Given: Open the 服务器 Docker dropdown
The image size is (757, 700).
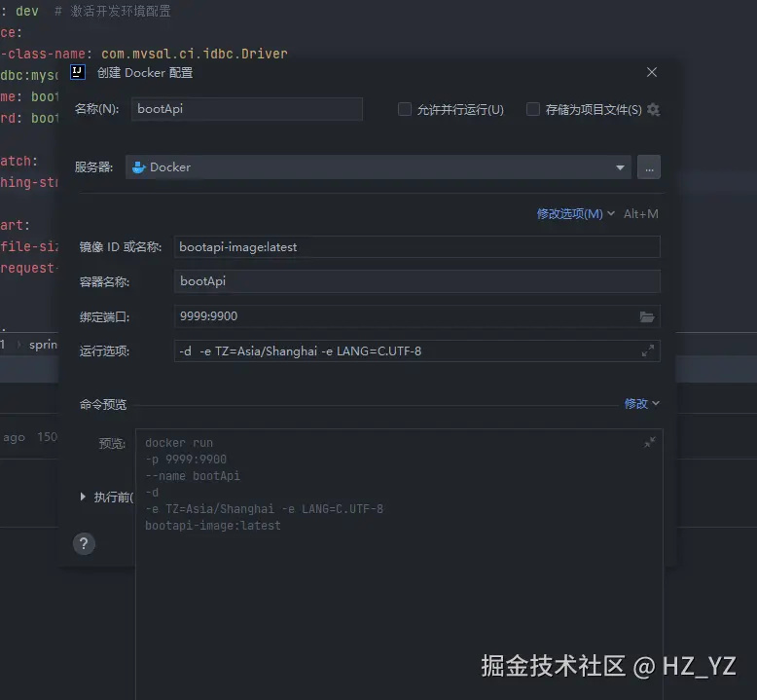Looking at the screenshot, I should coord(378,167).
